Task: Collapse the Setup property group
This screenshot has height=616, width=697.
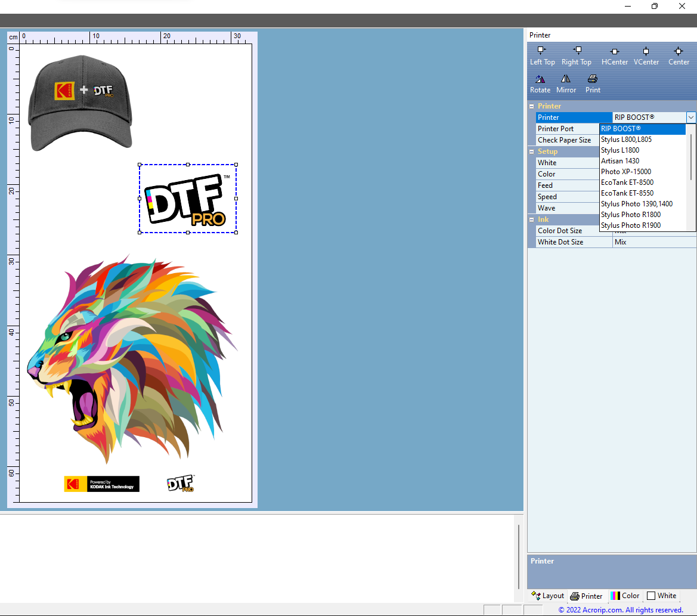Action: (531, 151)
